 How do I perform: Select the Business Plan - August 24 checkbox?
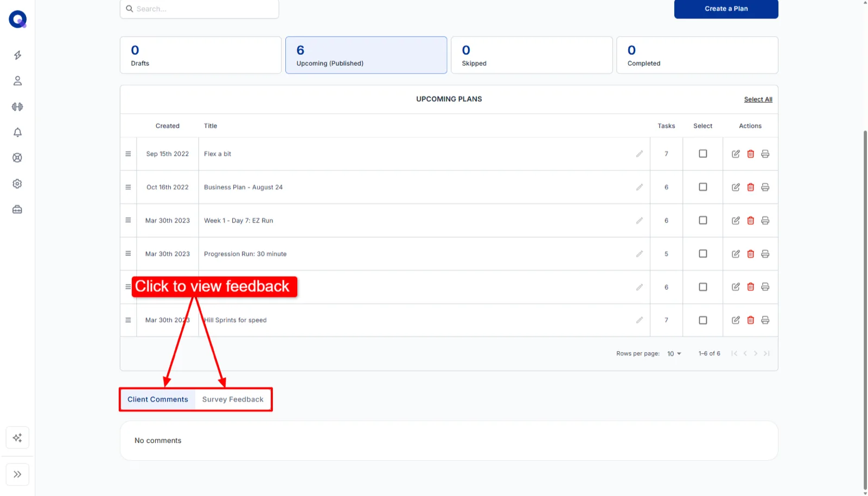[x=703, y=187]
